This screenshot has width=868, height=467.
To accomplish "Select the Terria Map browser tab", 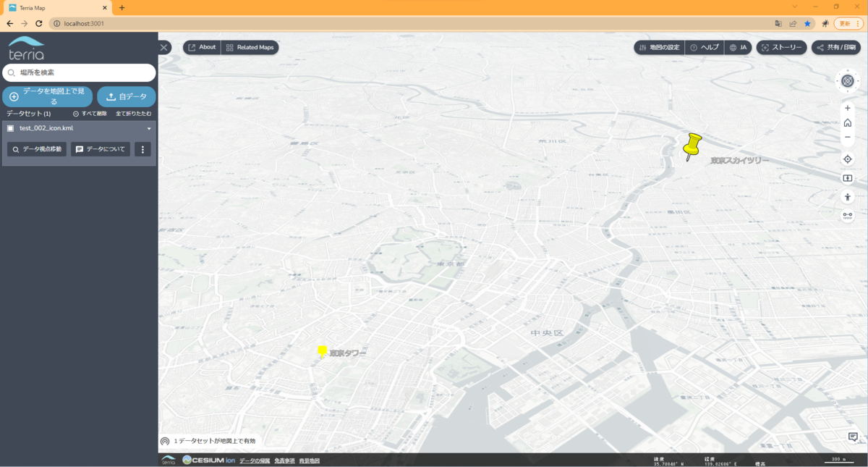I will click(x=56, y=8).
